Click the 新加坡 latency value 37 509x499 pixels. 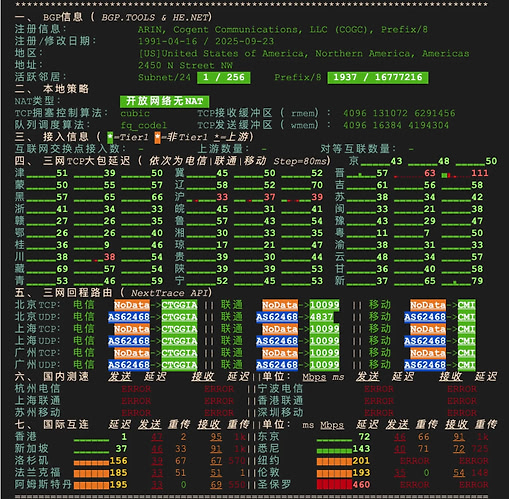click(x=121, y=449)
